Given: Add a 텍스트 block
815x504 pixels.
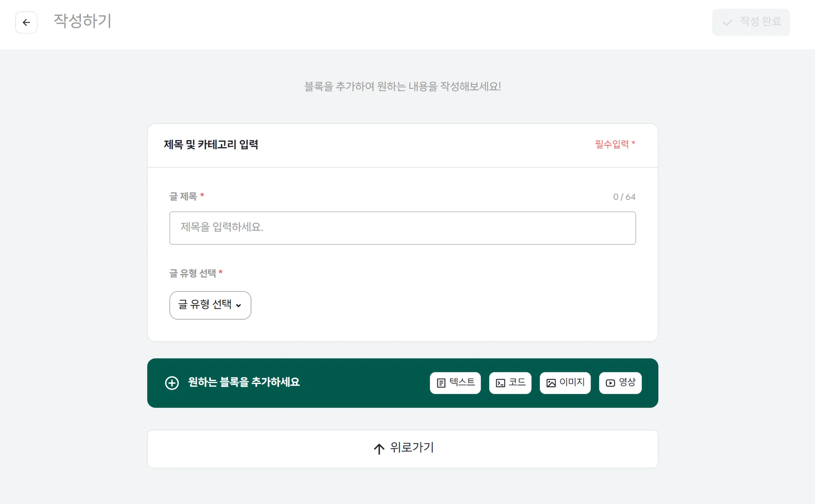Looking at the screenshot, I should click(455, 383).
